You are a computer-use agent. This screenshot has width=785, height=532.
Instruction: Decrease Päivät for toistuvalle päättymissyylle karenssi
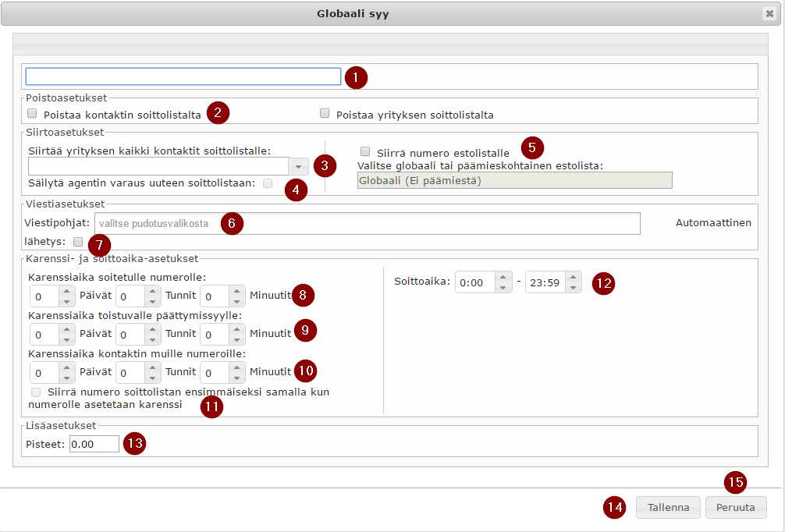[x=66, y=339]
